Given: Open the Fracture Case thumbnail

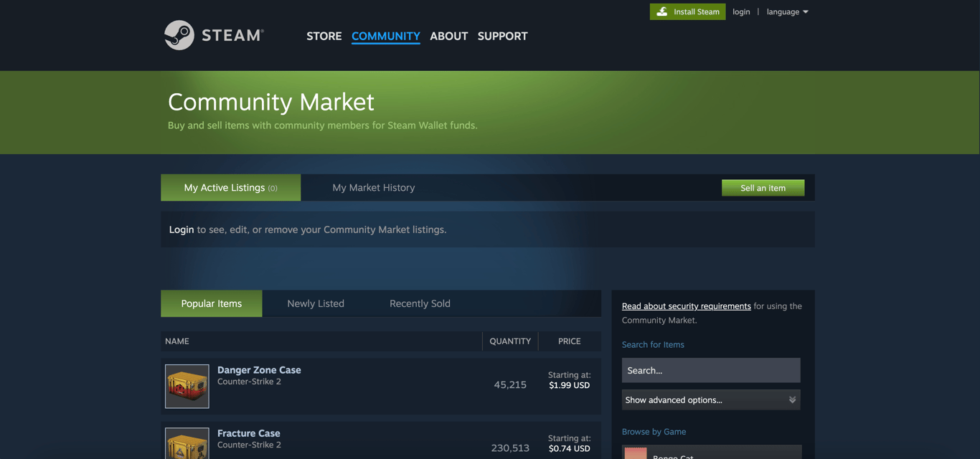Looking at the screenshot, I should (187, 443).
